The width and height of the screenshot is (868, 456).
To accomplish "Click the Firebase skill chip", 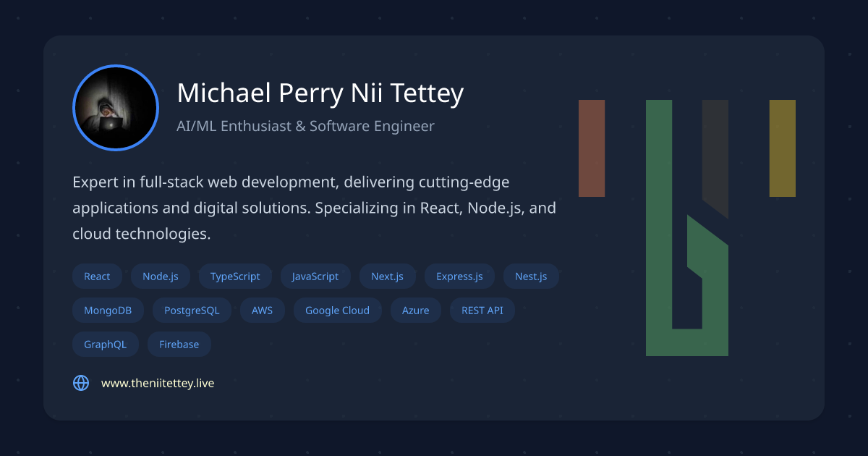I will (179, 345).
